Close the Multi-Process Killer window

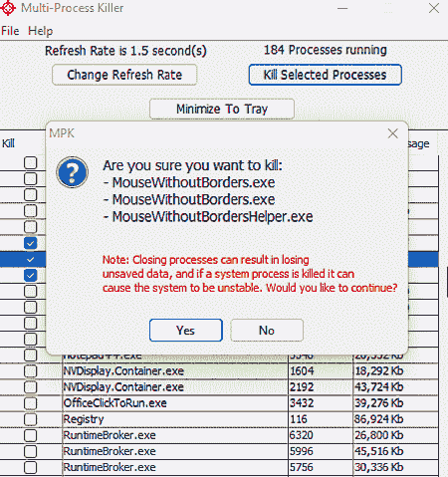(x=434, y=8)
